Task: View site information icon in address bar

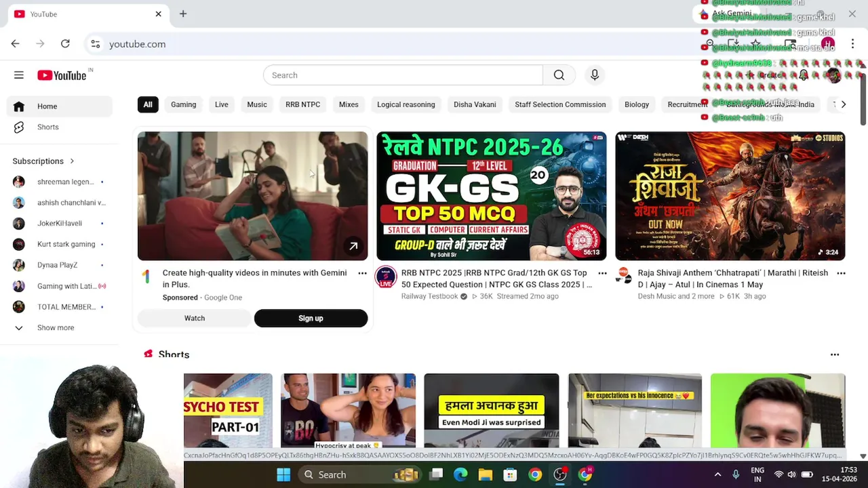Action: 96,44
